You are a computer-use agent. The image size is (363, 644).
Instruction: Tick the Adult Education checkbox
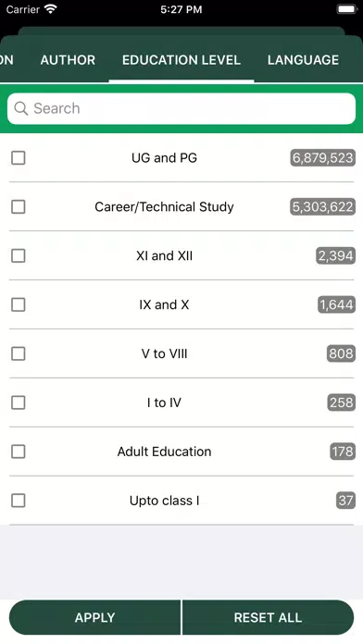19,452
